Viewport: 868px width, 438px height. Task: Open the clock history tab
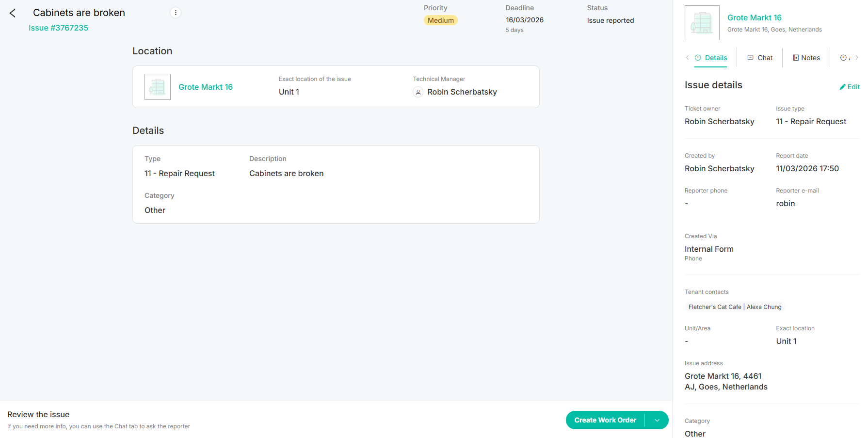[844, 58]
